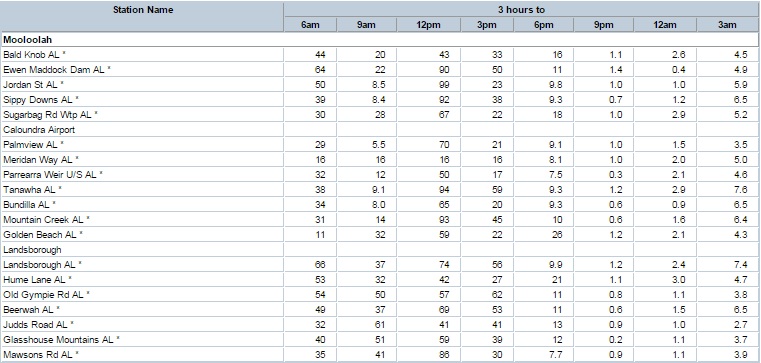Click the 99 value for Jordan St
This screenshot has height=363, width=761.
(444, 85)
